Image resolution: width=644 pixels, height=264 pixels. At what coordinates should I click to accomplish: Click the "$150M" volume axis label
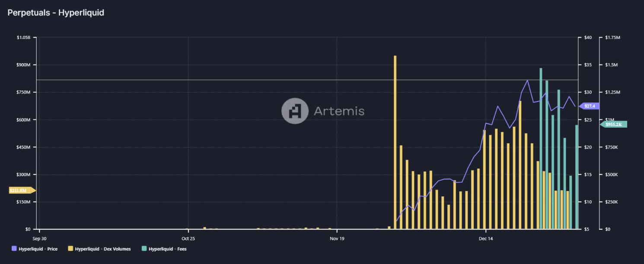click(24, 202)
